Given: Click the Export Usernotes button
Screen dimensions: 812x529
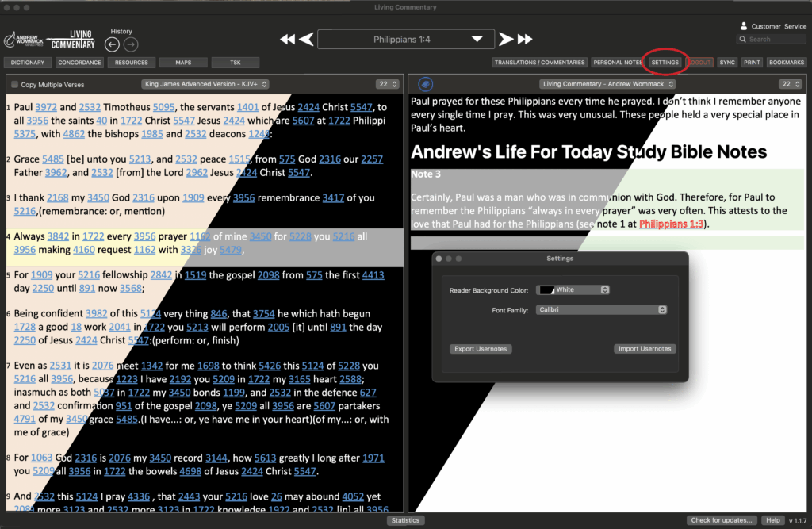Looking at the screenshot, I should pos(481,349).
